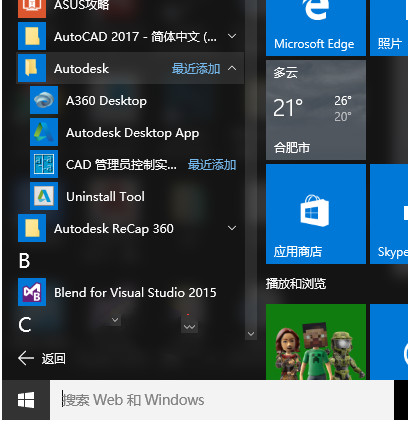Click the ASUS攻略 app icon
The width and height of the screenshot is (408, 425).
coord(32,9)
